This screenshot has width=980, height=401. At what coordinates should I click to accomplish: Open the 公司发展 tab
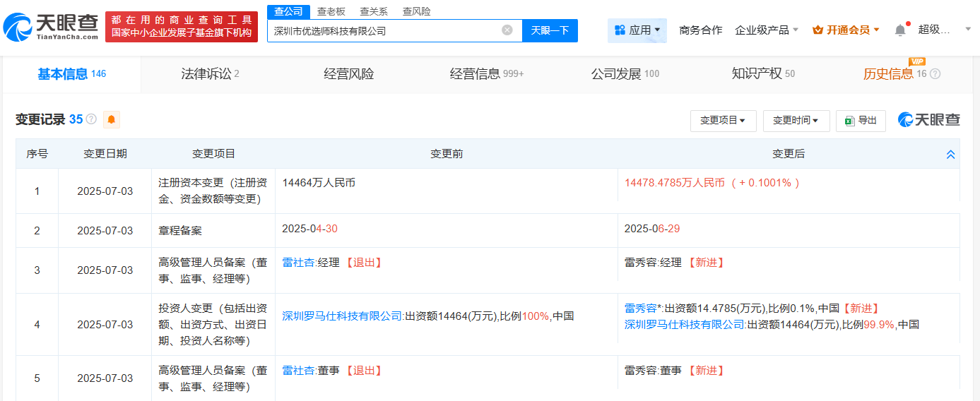625,74
